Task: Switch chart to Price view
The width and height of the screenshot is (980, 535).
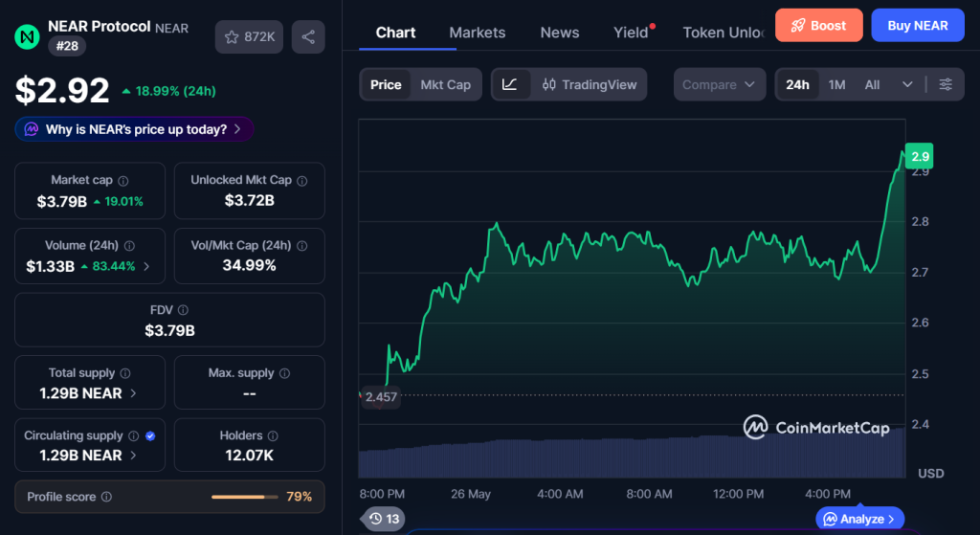Action: tap(386, 84)
